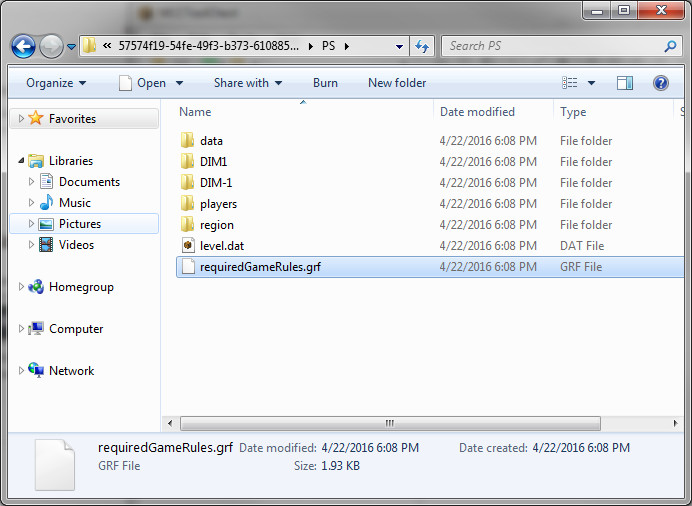Click Date created value in details pane
This screenshot has height=506, width=692.
[x=581, y=448]
